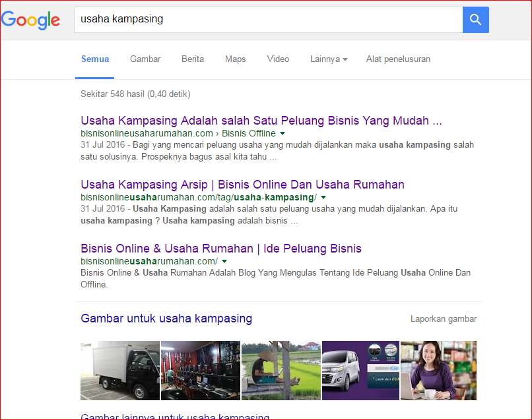Open the farmer with laptop thumbnail

pyautogui.click(x=281, y=371)
